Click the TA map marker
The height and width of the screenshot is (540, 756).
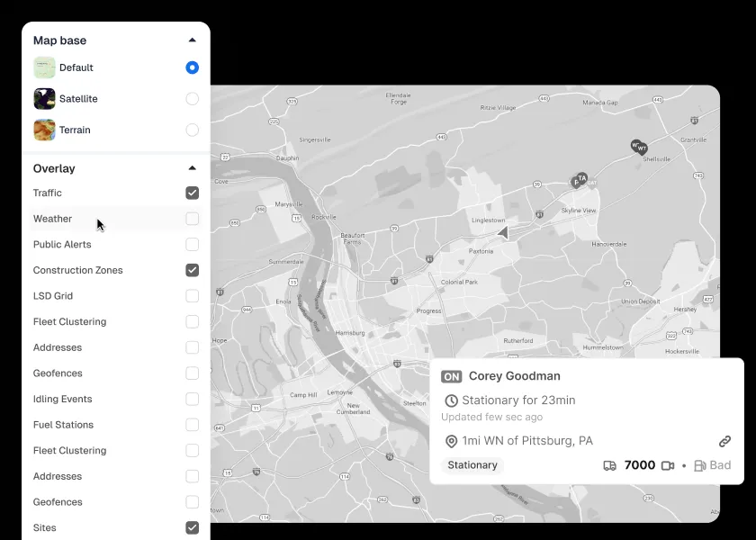tap(582, 179)
